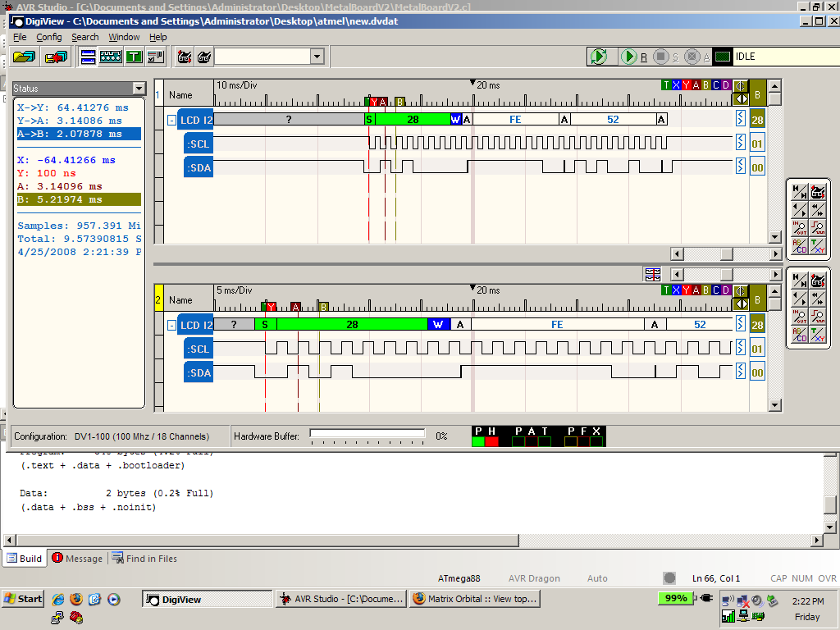The height and width of the screenshot is (630, 840).
Task: Toggle the marker link icon in waveform 1
Action: pos(741,85)
